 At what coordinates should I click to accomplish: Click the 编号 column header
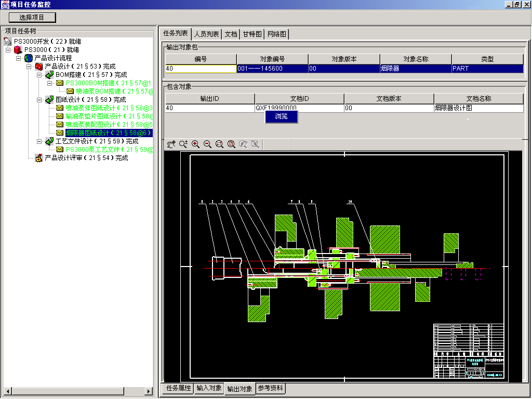click(x=201, y=59)
